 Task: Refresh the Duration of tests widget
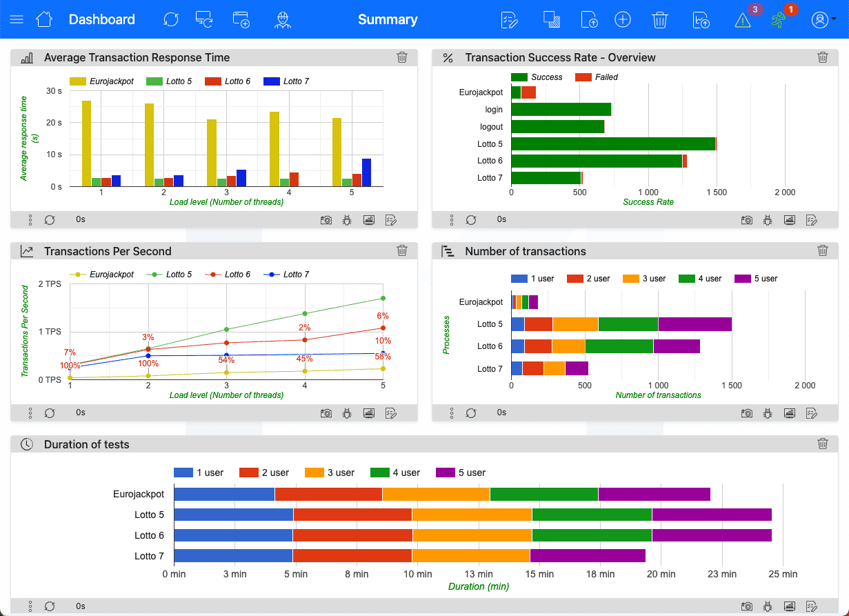(x=50, y=606)
